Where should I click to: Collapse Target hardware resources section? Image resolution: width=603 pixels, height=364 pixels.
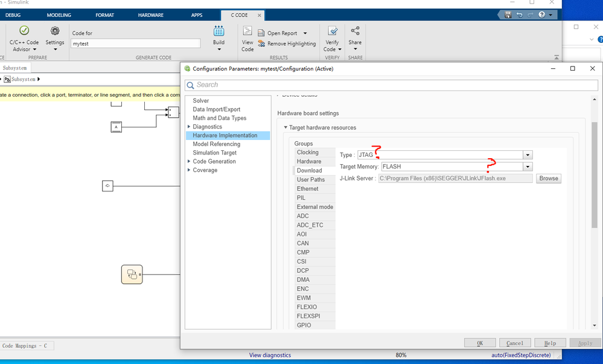pyautogui.click(x=286, y=127)
